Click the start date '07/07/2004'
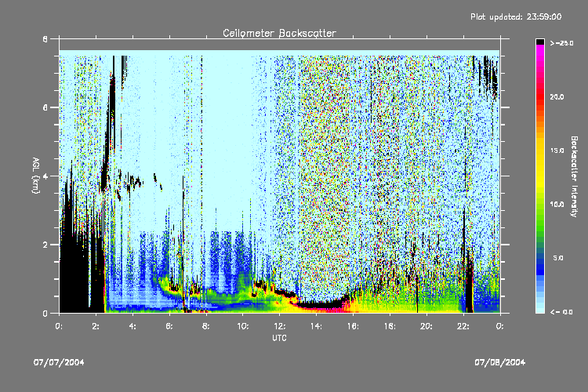588x392 pixels. pyautogui.click(x=59, y=362)
